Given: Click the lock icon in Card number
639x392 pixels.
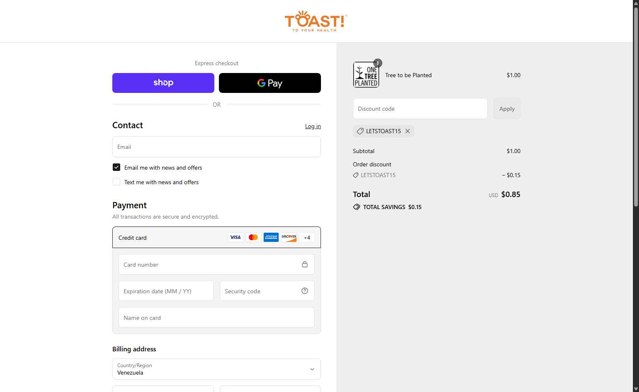Looking at the screenshot, I should [x=304, y=264].
